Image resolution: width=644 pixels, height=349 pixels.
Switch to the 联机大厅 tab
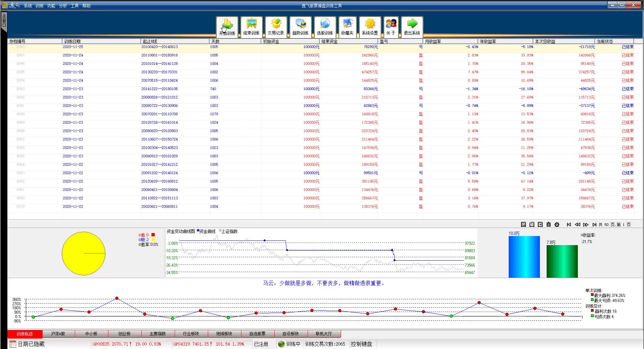coord(324,334)
